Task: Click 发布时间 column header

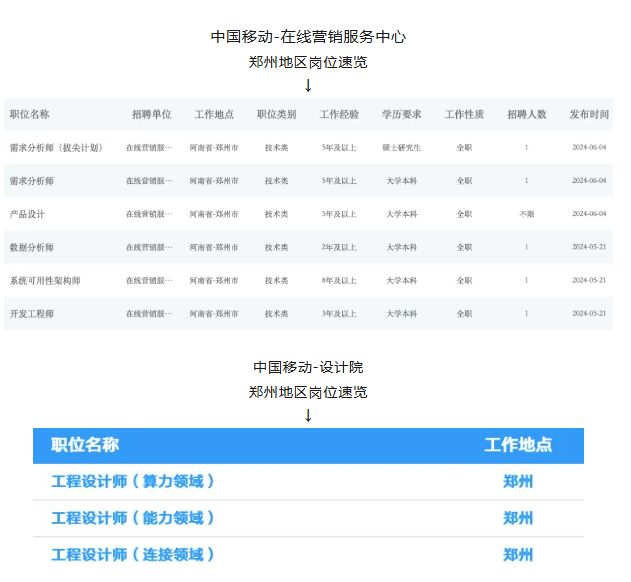Action: click(589, 115)
